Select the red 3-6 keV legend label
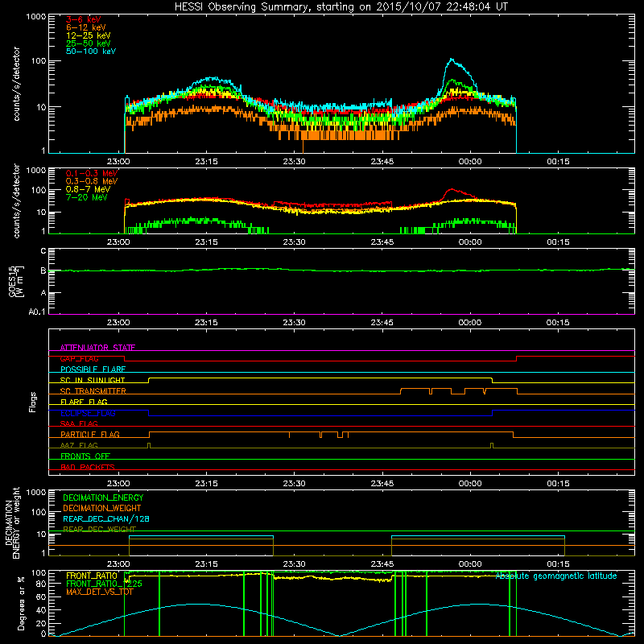 84,19
